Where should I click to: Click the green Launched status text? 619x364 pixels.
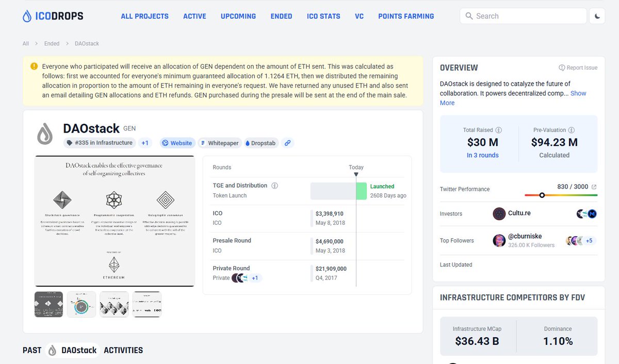pos(382,187)
